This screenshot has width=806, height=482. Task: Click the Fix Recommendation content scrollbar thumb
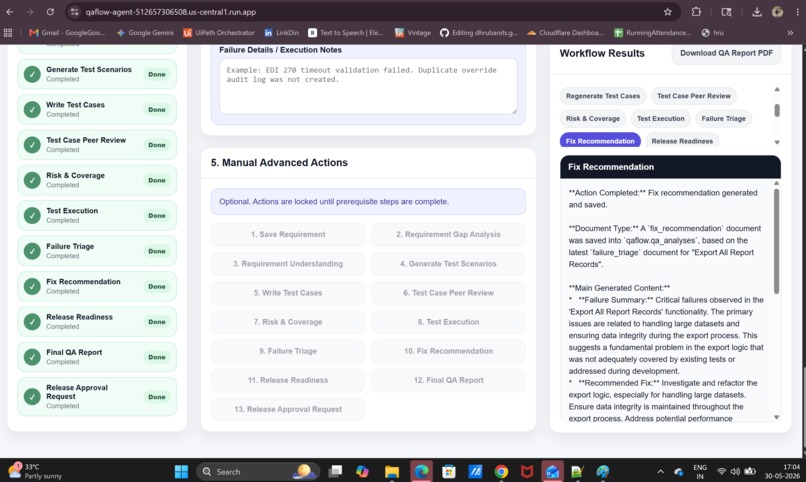(x=776, y=240)
